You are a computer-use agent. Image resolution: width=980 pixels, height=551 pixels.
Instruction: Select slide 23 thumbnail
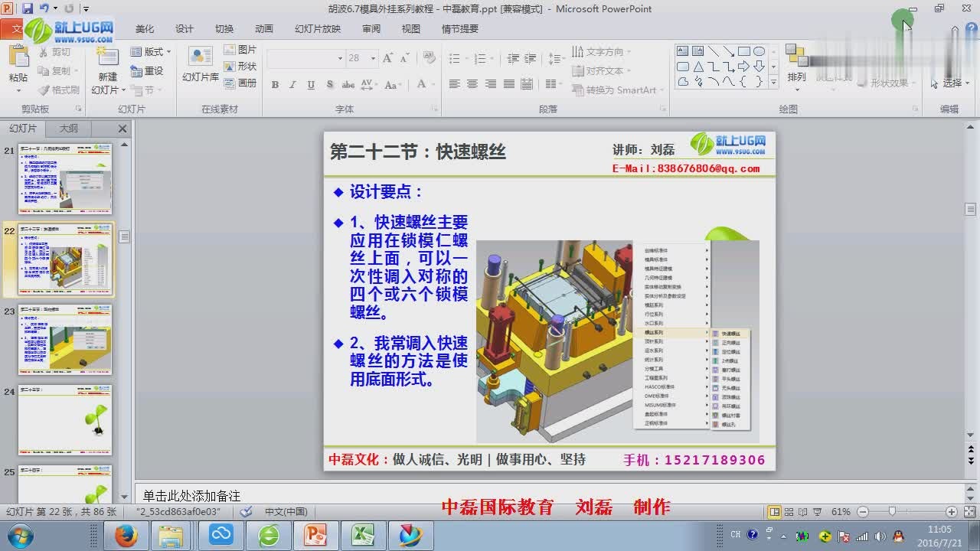65,340
